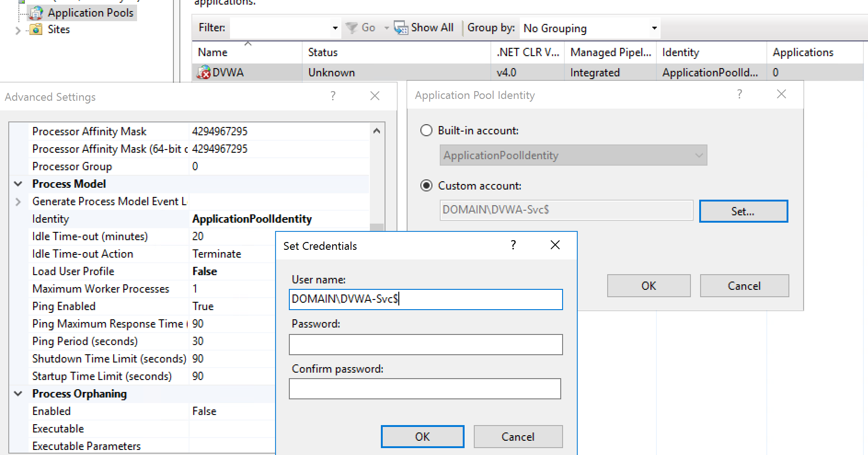Select Application Pools icon in tree
Viewport: 868px width, 455px height.
(x=35, y=13)
